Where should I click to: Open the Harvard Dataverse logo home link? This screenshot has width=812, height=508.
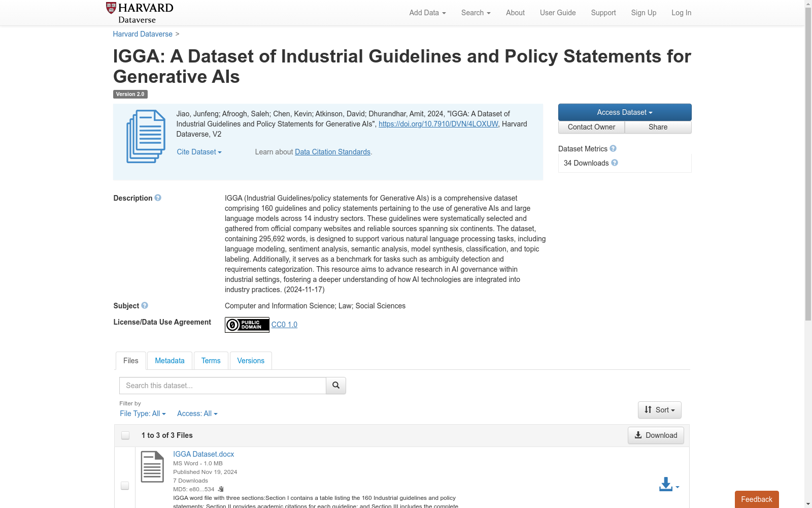(140, 13)
